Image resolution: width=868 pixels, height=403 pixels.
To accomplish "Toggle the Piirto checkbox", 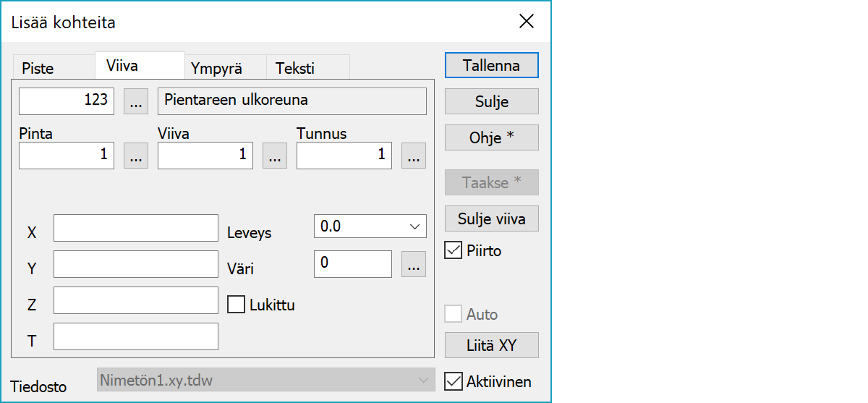I will pyautogui.click(x=454, y=251).
